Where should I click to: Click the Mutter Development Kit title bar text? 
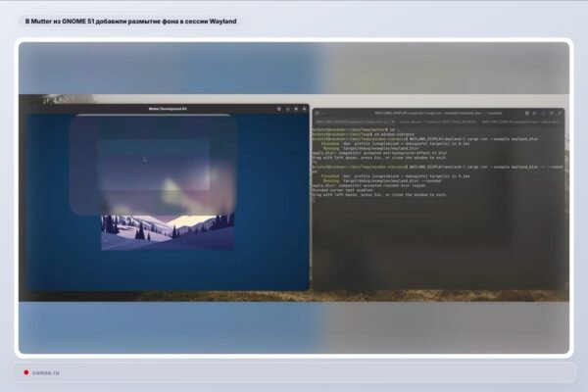(x=168, y=109)
